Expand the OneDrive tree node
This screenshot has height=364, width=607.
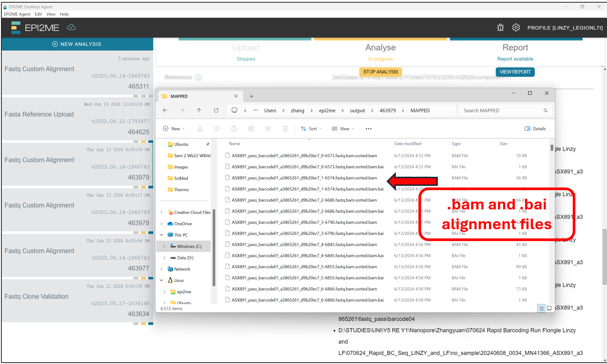[x=161, y=224]
